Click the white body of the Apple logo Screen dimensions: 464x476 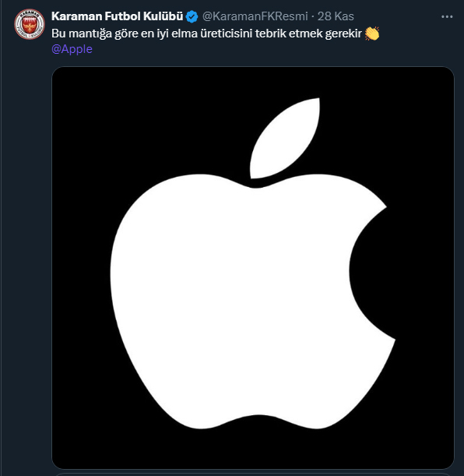[x=230, y=301]
